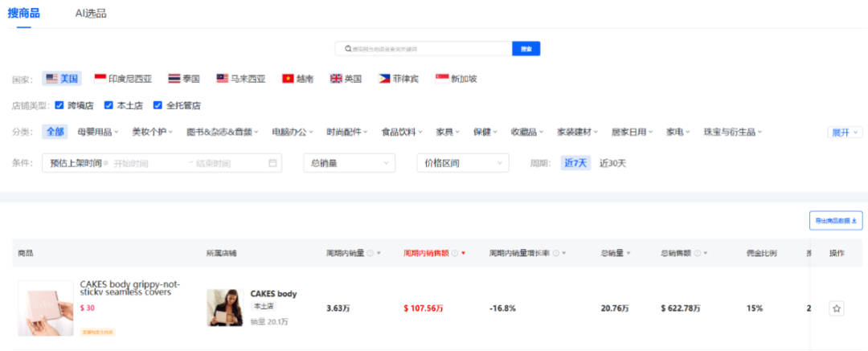Open the 总销量 condition dropdown
Screen dimensions: 868x351
(349, 163)
